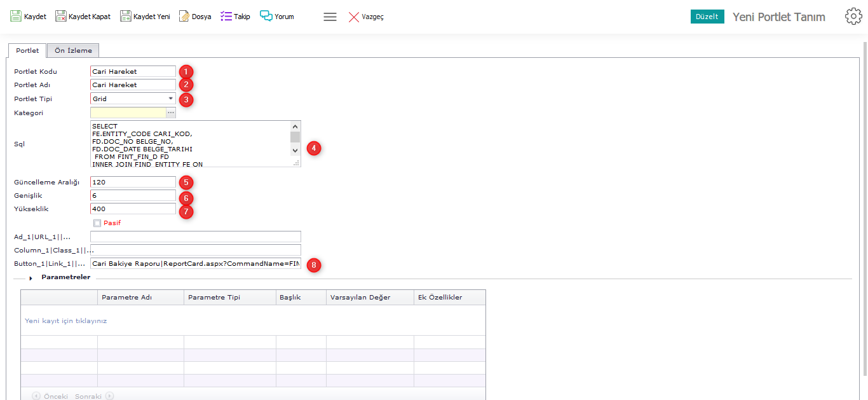This screenshot has width=868, height=400.
Task: Open the settings gear icon
Action: (x=853, y=17)
